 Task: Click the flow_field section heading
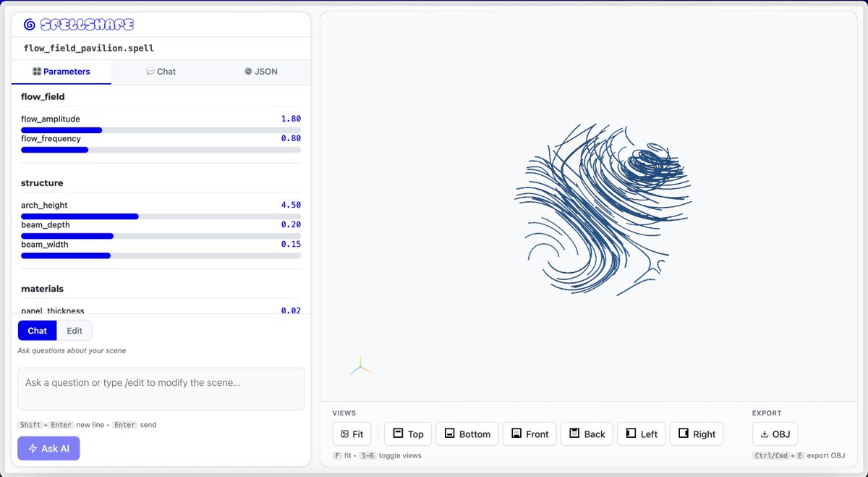[x=43, y=96]
